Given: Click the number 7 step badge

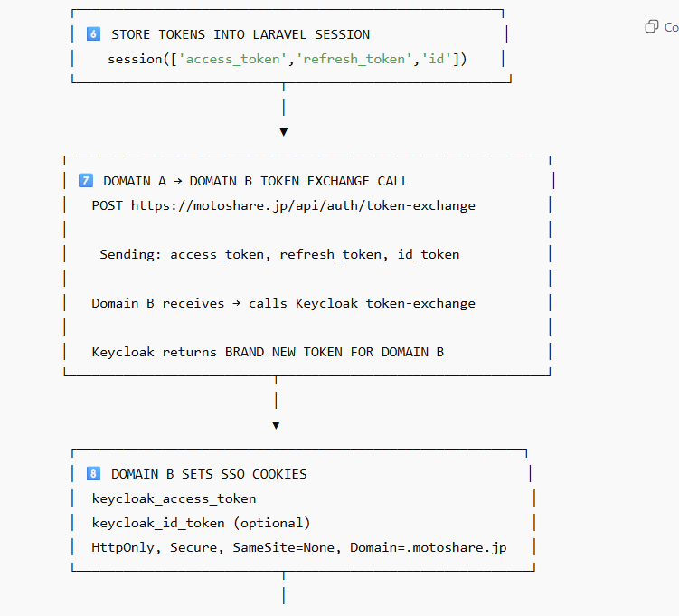Looking at the screenshot, I should click(86, 181).
